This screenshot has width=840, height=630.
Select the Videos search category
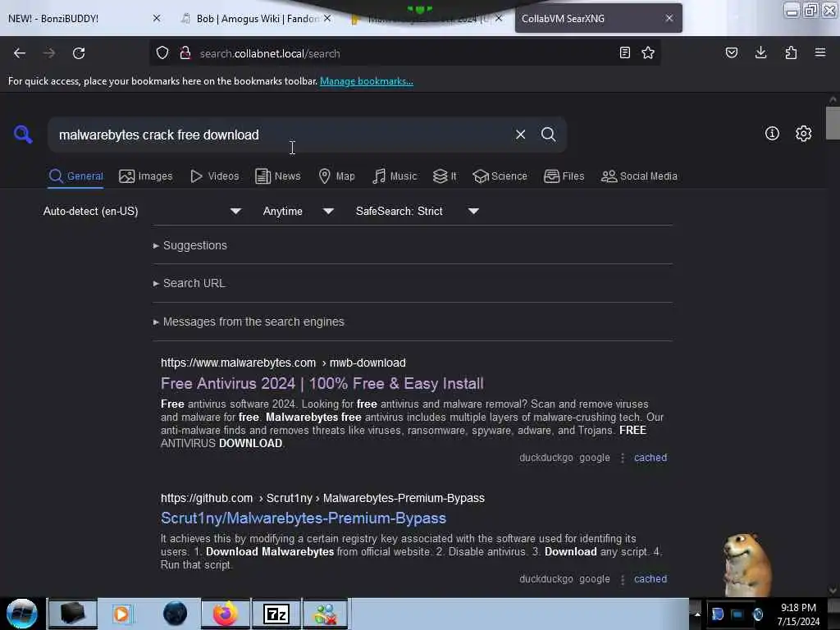pos(215,176)
